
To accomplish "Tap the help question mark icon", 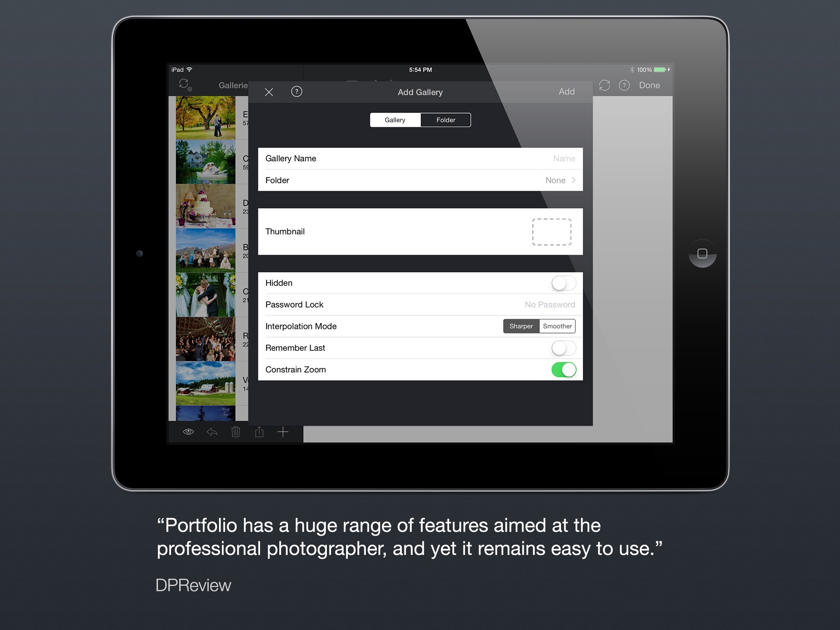I will [296, 91].
